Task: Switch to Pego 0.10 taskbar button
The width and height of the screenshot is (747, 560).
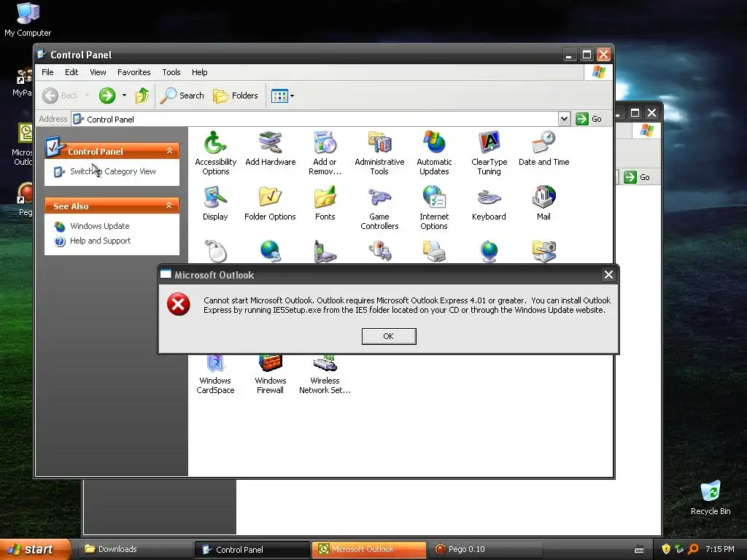Action: click(486, 549)
